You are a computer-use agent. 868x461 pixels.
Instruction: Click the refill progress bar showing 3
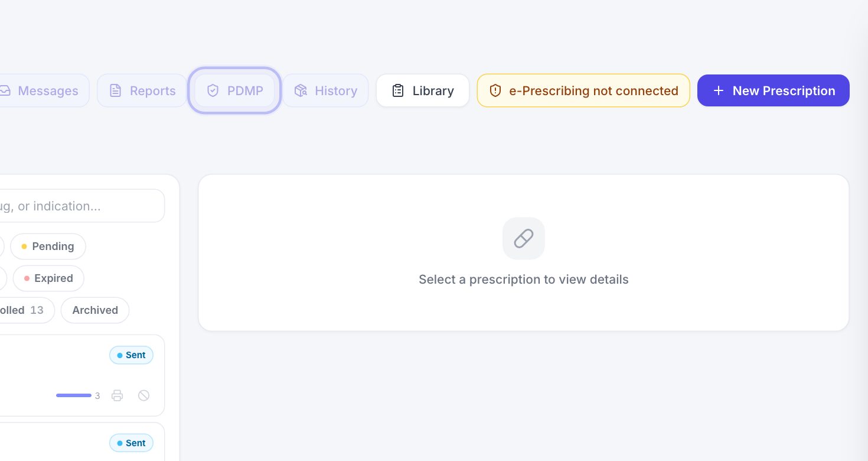pos(74,395)
